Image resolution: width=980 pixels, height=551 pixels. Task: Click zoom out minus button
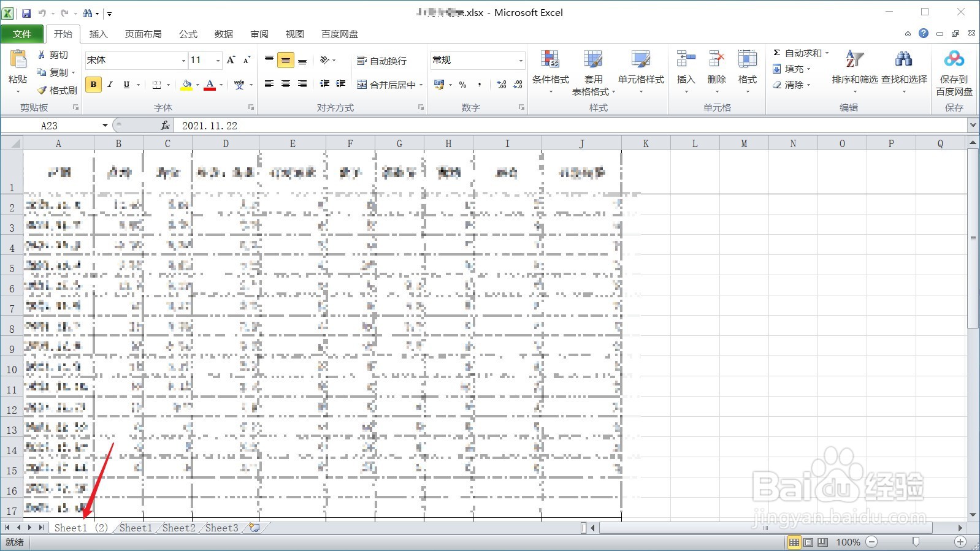click(871, 542)
